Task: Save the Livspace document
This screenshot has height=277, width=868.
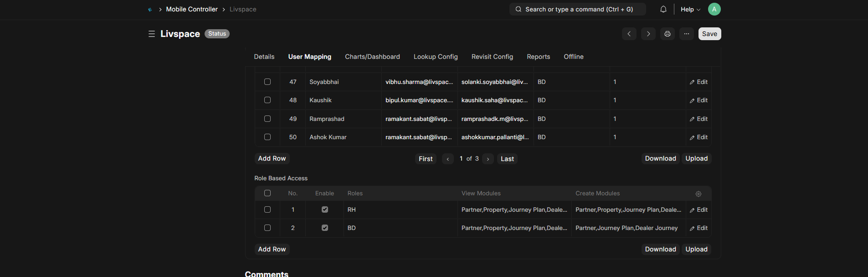Action: 709,34
